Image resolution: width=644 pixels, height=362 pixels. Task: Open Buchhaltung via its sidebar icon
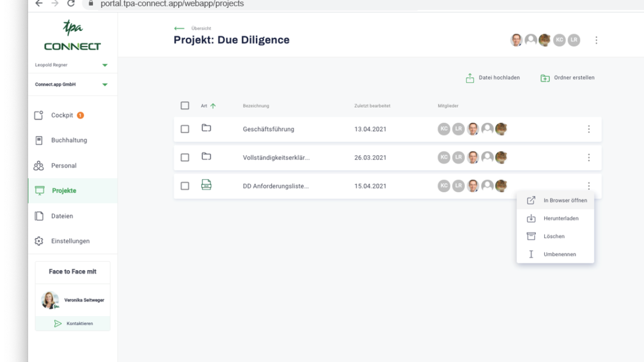[x=39, y=140]
